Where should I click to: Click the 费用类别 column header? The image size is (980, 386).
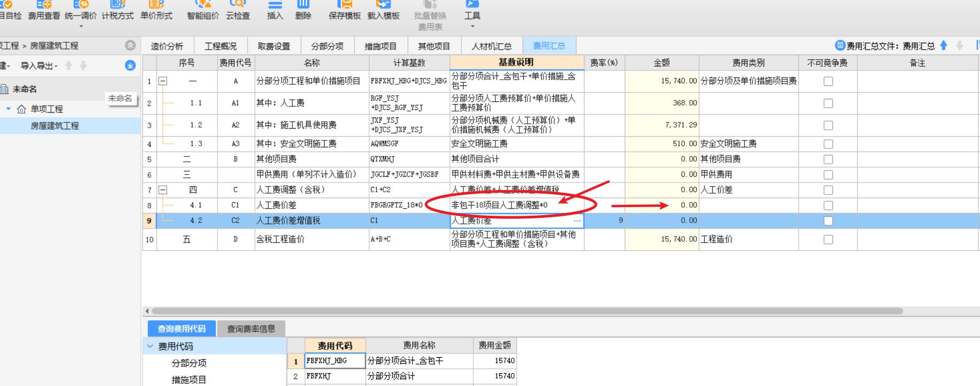749,62
